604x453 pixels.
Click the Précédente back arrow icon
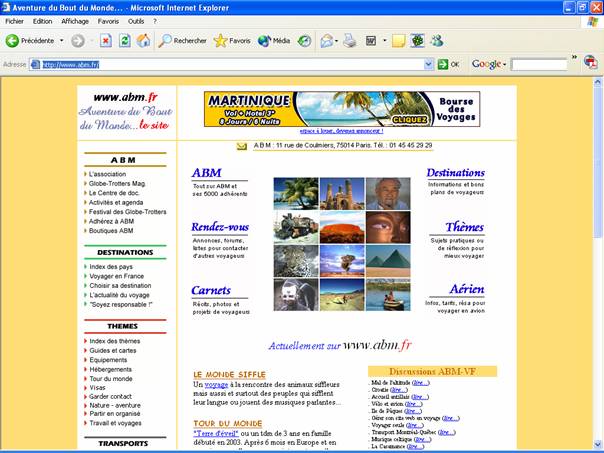(12, 40)
